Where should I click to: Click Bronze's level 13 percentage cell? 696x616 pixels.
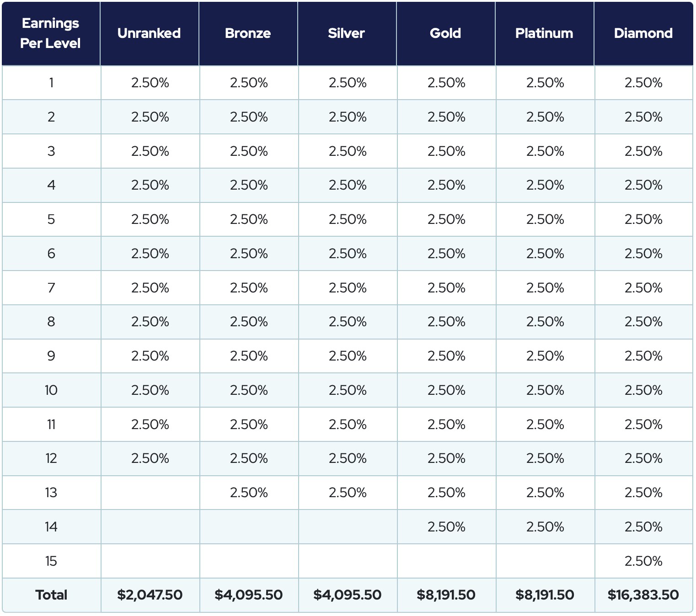tap(249, 493)
